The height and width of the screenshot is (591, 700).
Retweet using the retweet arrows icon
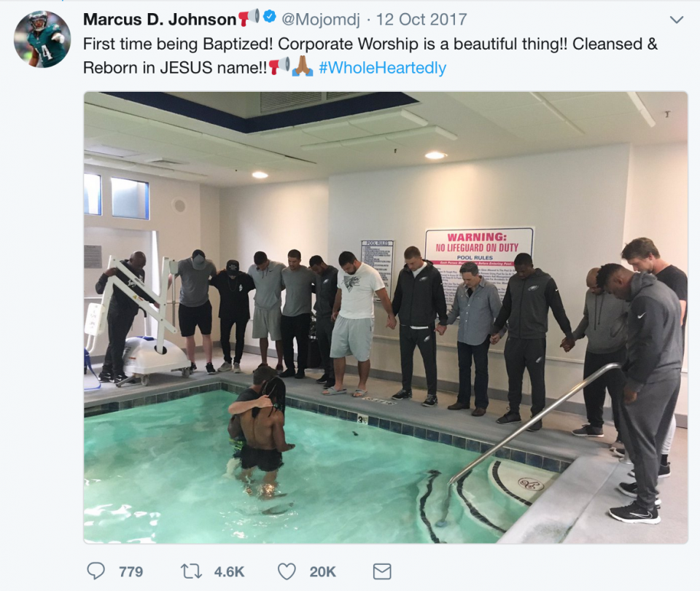(191, 571)
